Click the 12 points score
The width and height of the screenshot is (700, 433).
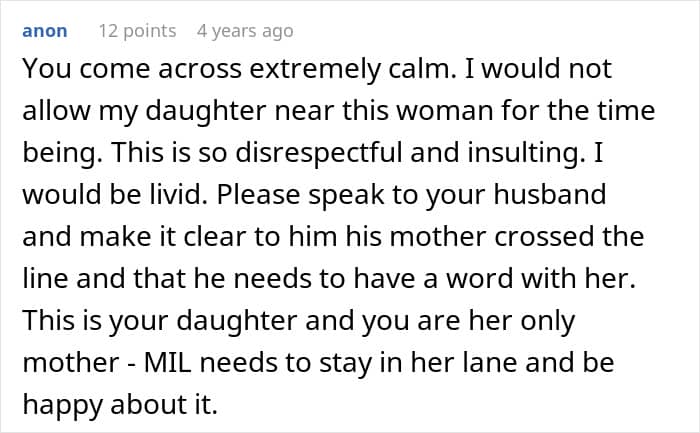click(x=137, y=31)
